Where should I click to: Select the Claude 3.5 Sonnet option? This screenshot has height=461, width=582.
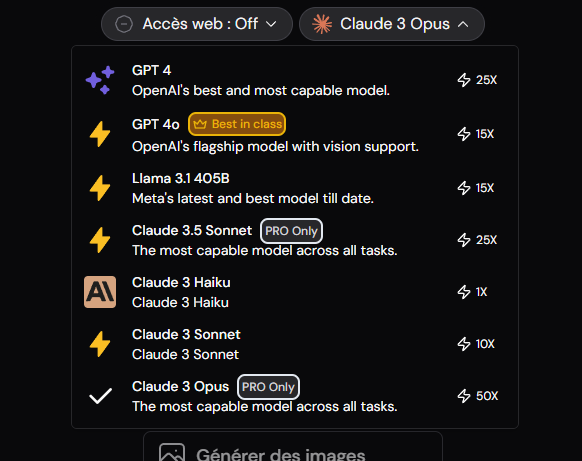pyautogui.click(x=294, y=240)
